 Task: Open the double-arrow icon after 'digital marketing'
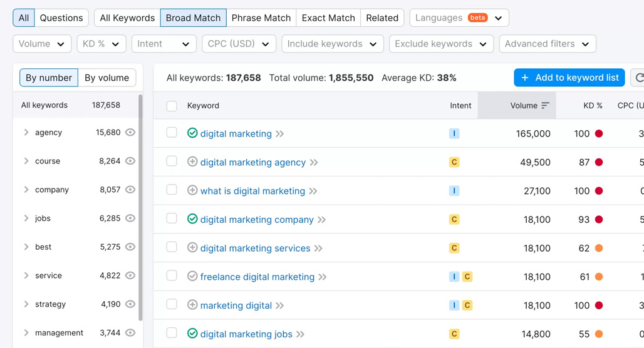(x=279, y=134)
